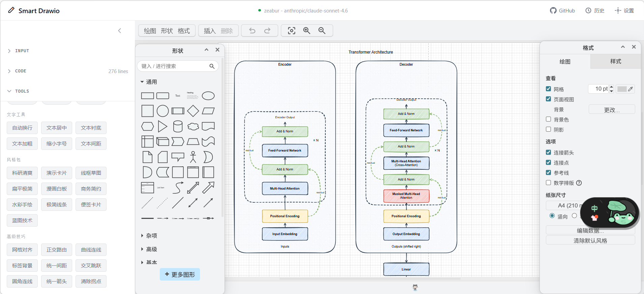Enable the 数学排版 checkbox
Screen dimensions: 644x294
pos(549,183)
